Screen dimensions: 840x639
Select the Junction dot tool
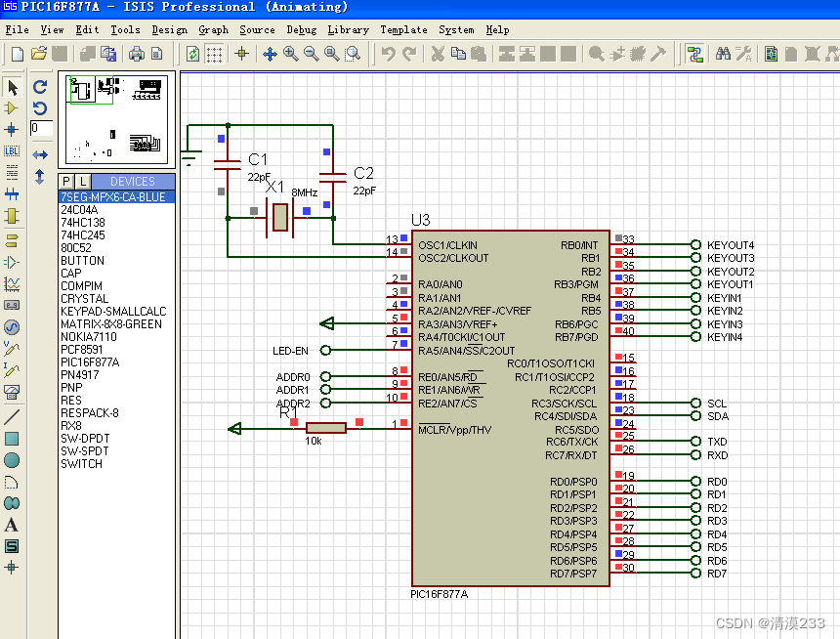12,130
